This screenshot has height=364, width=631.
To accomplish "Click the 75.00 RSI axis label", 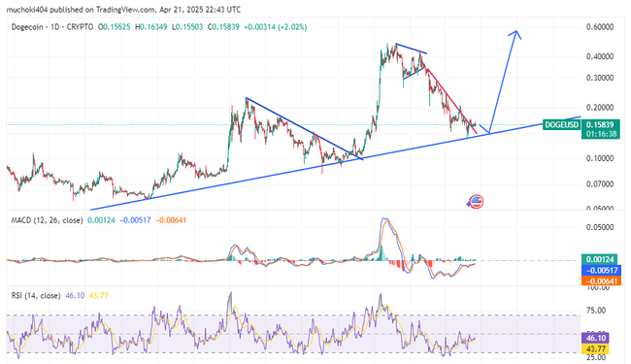I will (596, 311).
